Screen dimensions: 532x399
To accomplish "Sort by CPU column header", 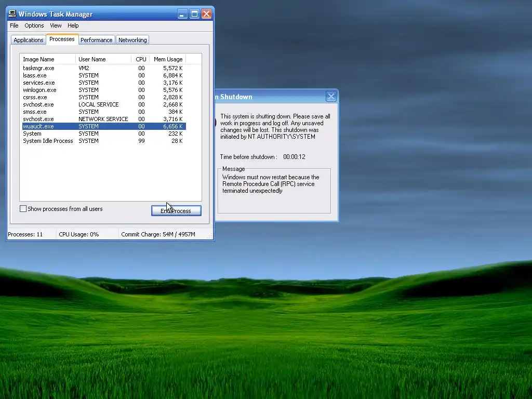I will 140,59.
